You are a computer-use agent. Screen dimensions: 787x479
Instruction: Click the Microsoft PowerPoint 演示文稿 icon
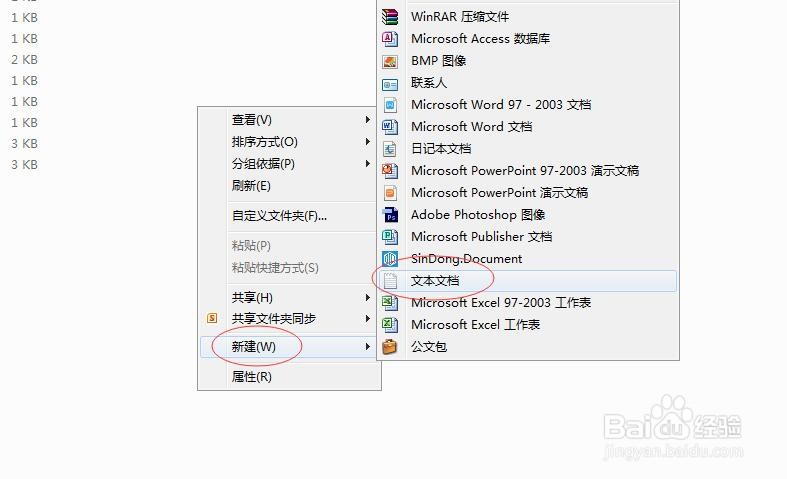[390, 193]
